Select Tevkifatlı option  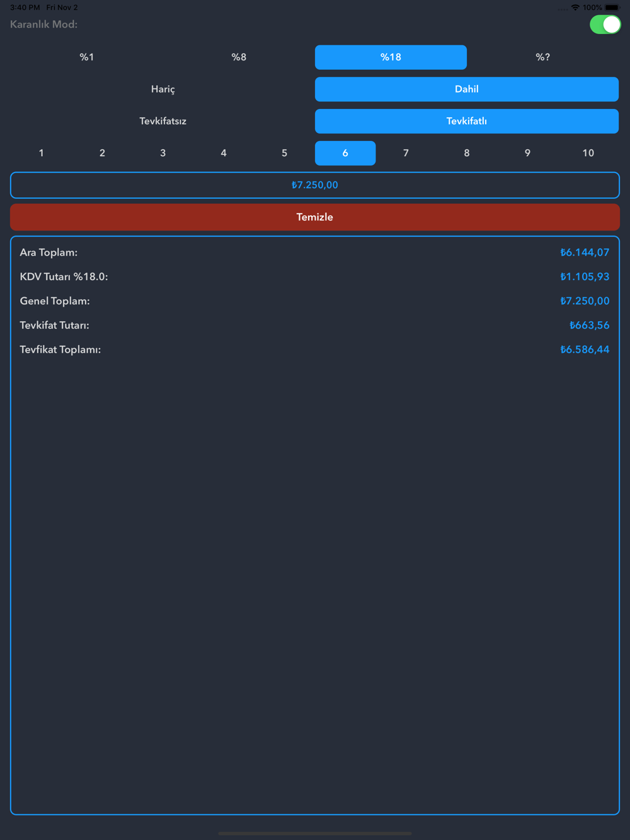(x=467, y=121)
